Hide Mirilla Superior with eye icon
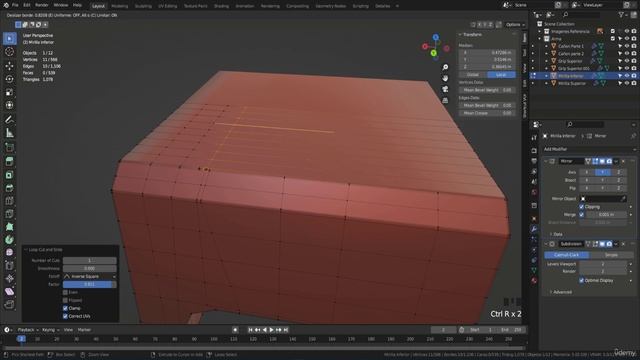Viewport: 640px width, 360px height. pyautogui.click(x=627, y=83)
